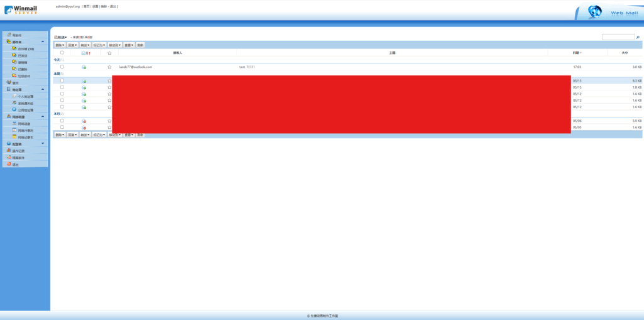The image size is (644, 320).
Task: Tick the checkbox of the 1.8 KB message
Action: click(x=62, y=87)
